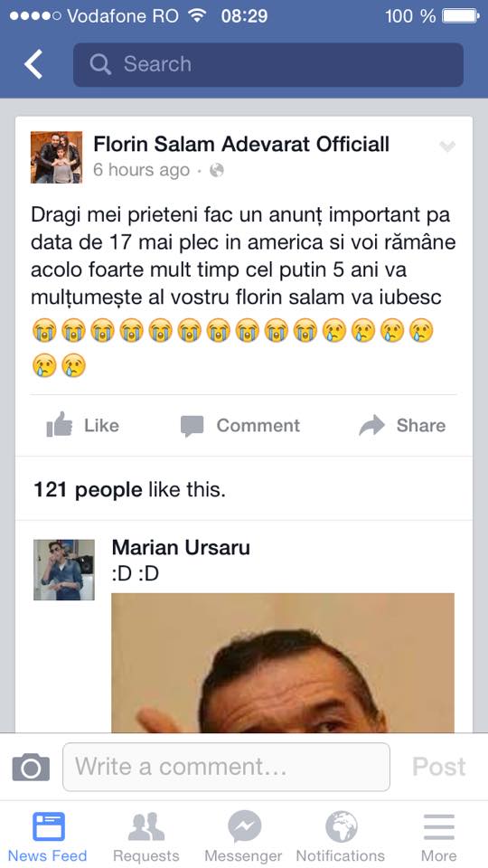
Task: Open the Messenger tab
Action: click(243, 836)
